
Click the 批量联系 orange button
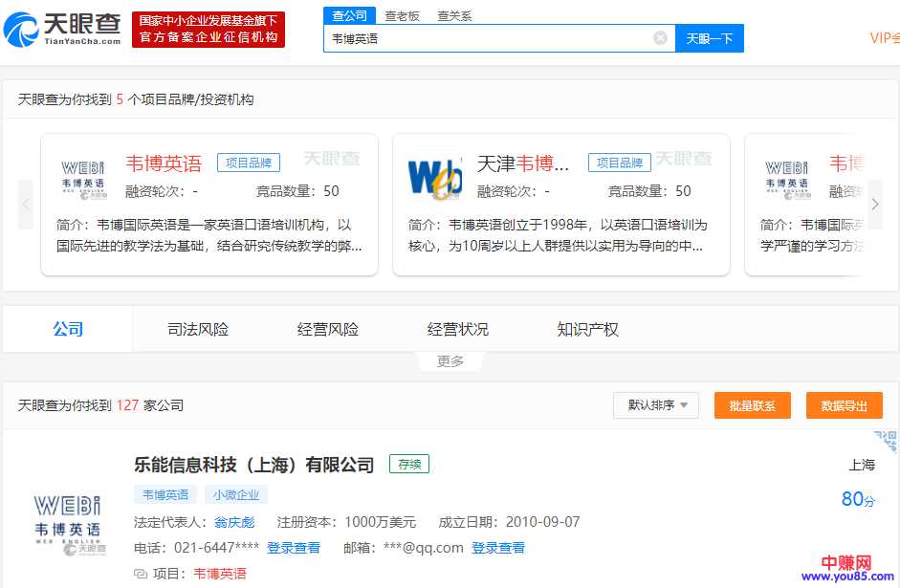752,405
